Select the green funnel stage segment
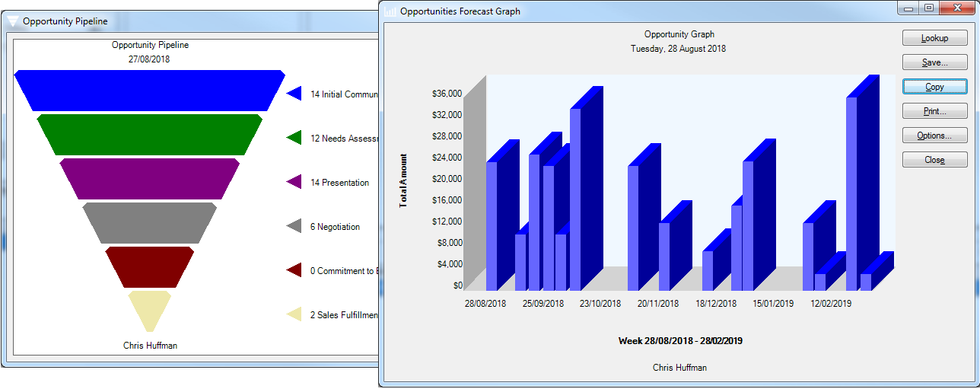 click(149, 135)
